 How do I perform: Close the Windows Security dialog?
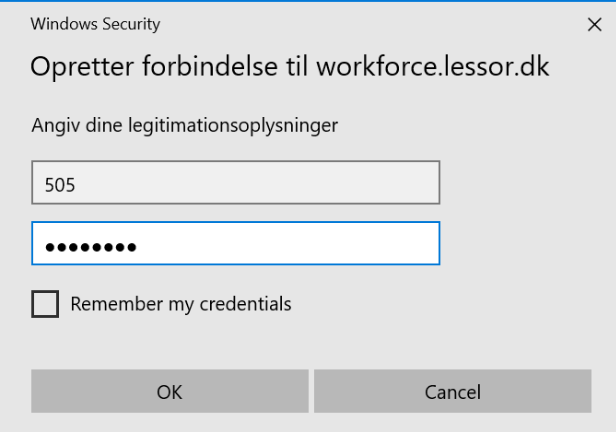tap(594, 25)
